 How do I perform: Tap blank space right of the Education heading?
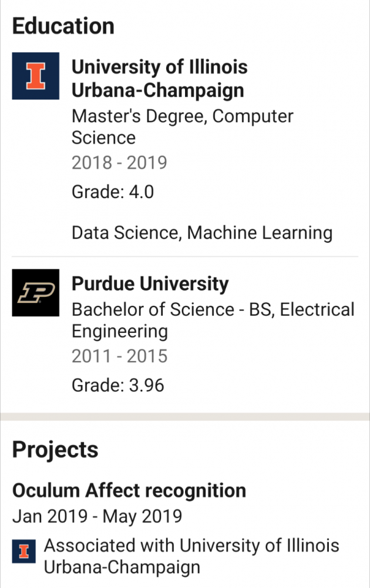pyautogui.click(x=247, y=26)
